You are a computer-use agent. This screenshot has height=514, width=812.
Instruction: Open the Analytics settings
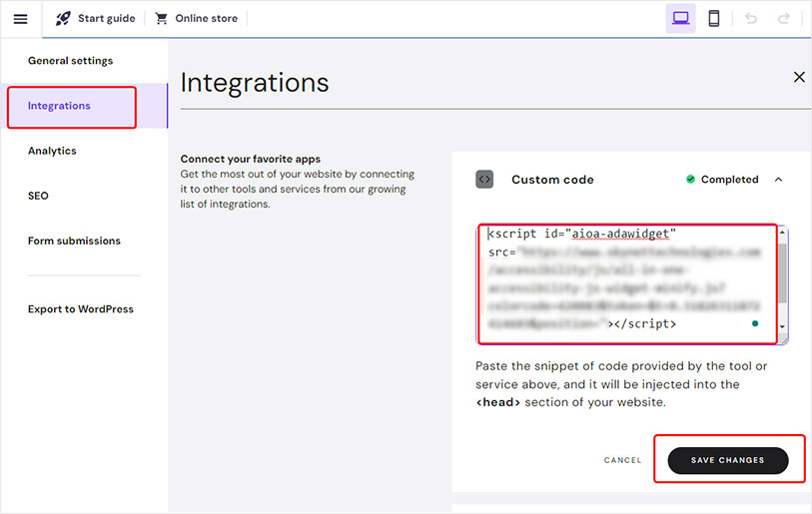[52, 151]
